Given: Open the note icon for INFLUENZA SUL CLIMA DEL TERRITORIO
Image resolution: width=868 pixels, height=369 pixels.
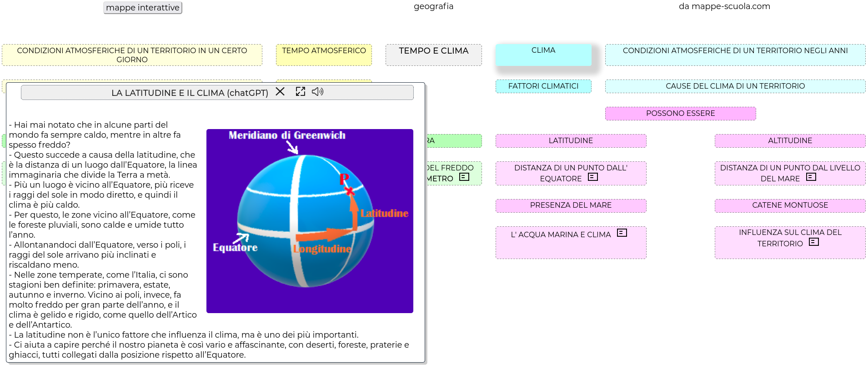Looking at the screenshot, I should [814, 242].
